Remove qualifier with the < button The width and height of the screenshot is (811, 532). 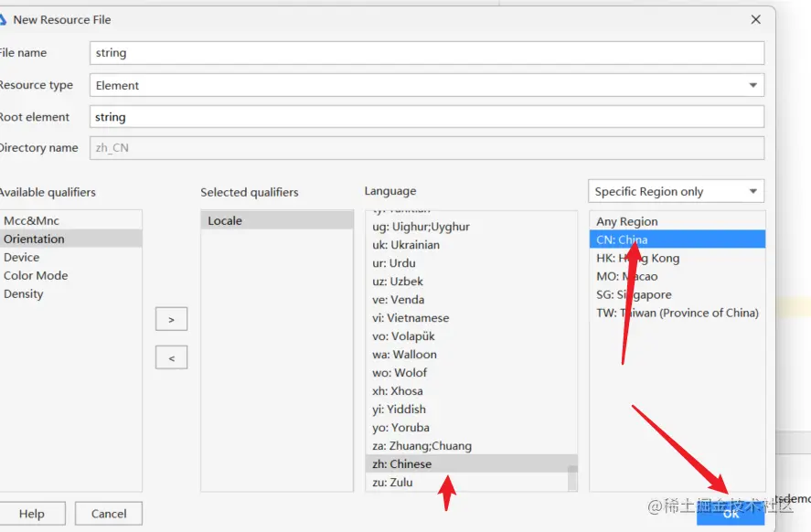(171, 357)
